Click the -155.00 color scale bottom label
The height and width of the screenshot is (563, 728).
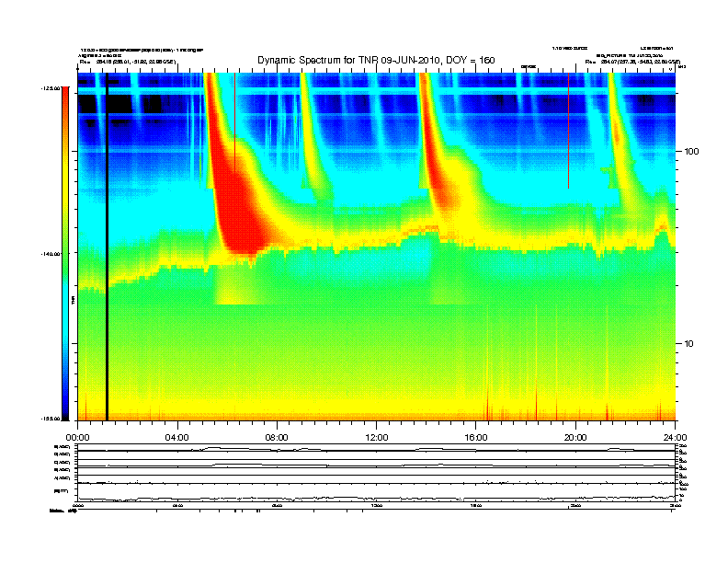[51, 419]
